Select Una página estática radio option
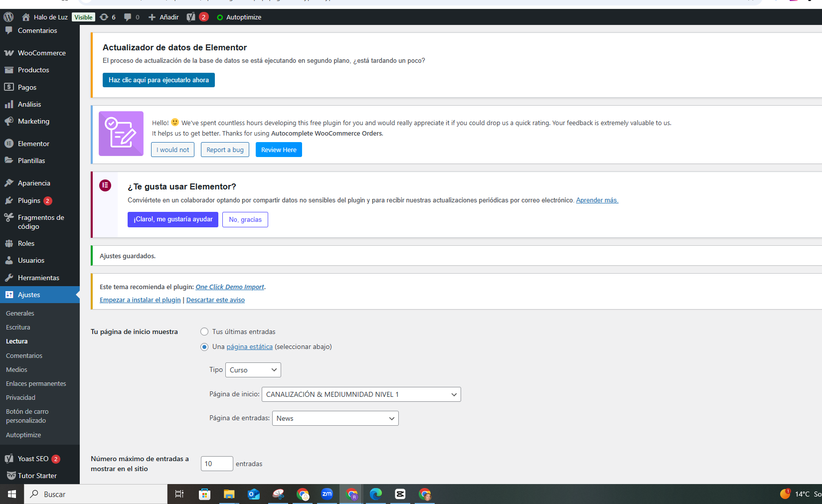822x504 pixels. tap(204, 347)
